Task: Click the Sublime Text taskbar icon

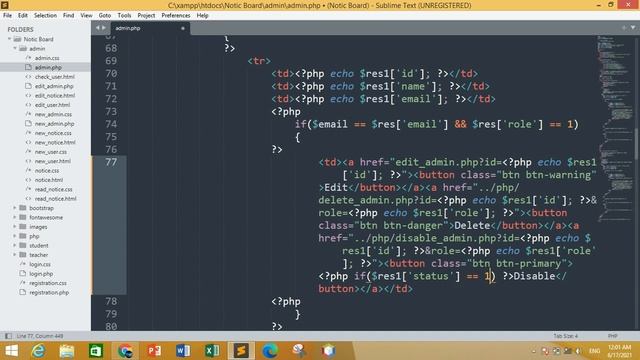Action: [x=241, y=351]
